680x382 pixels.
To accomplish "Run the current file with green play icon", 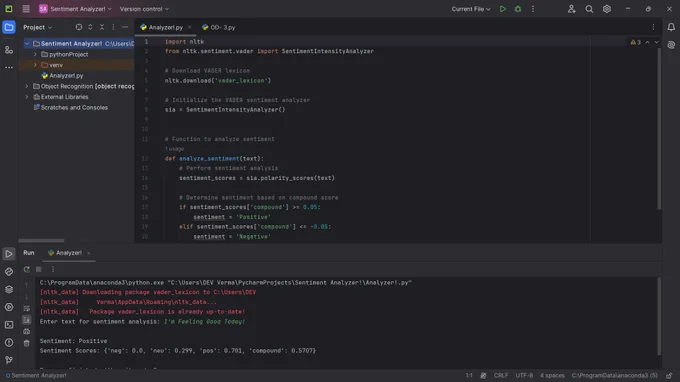I will pos(503,9).
